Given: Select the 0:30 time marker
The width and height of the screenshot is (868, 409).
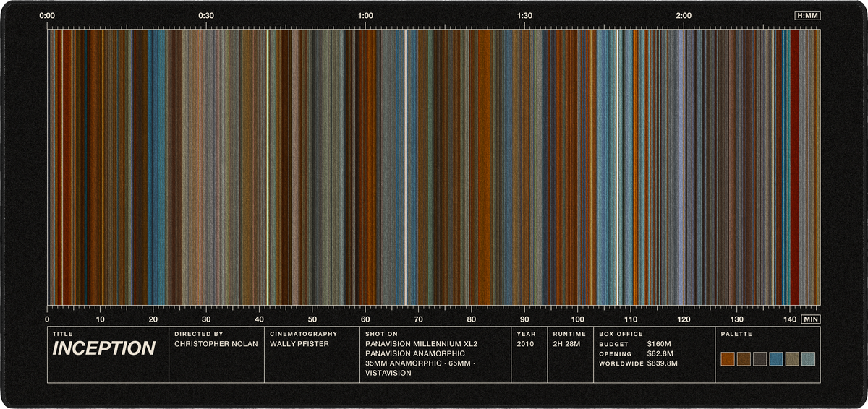Looking at the screenshot, I should point(206,15).
